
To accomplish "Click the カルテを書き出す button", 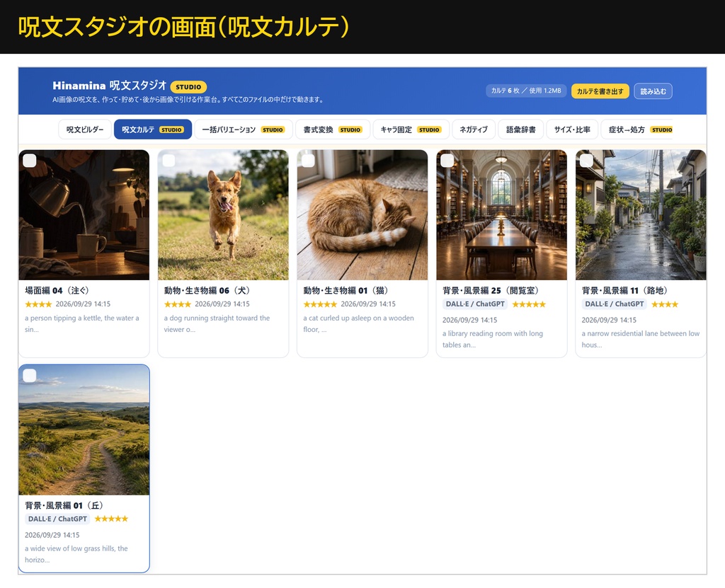I will pos(600,91).
